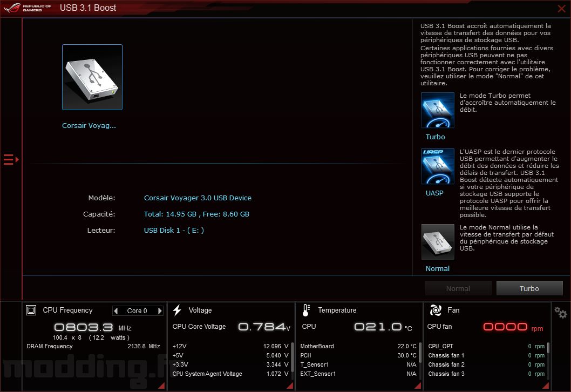
Task: Click the CPU Frequency chip icon
Action: 31,310
